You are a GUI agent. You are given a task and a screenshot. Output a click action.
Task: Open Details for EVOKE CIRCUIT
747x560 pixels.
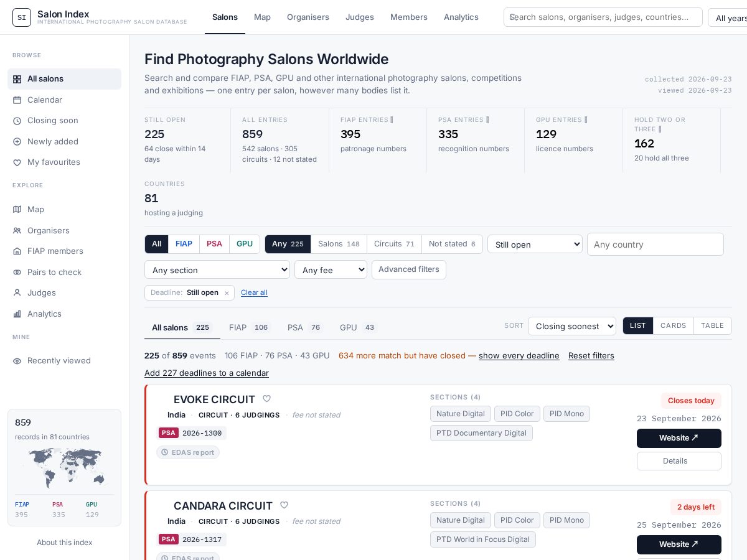pos(679,461)
